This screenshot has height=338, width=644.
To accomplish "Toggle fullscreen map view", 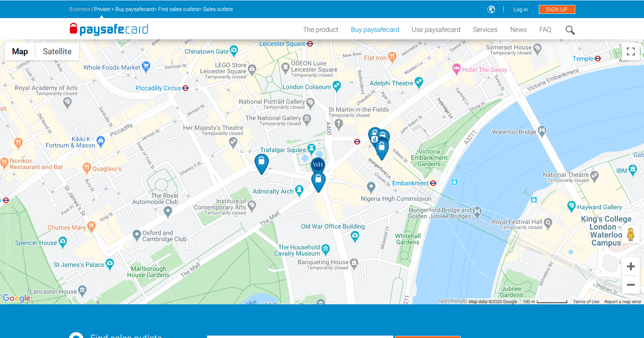I will pyautogui.click(x=631, y=51).
